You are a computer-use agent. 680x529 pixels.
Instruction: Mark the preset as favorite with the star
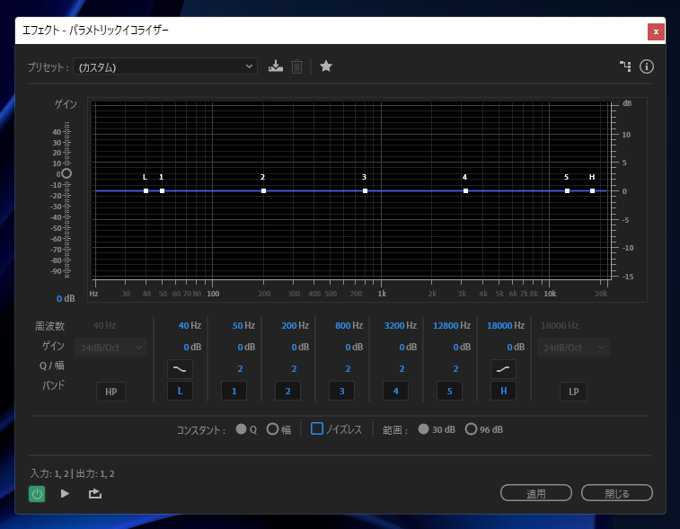pos(326,66)
